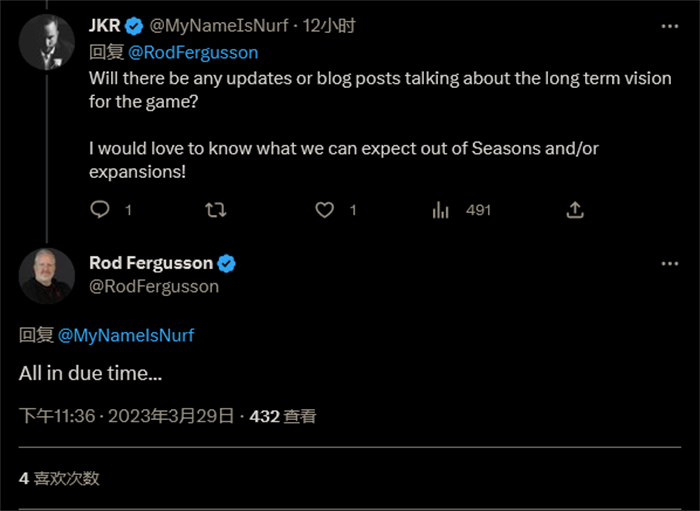
Task: Click the 12小时 timestamp on JKR's tweet
Action: click(330, 26)
